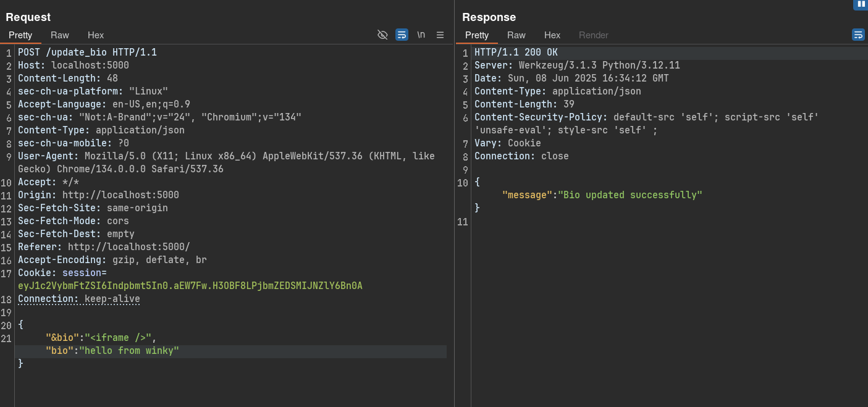The height and width of the screenshot is (407, 868).
Task: Switch to the Request Hex tab
Action: coord(96,35)
